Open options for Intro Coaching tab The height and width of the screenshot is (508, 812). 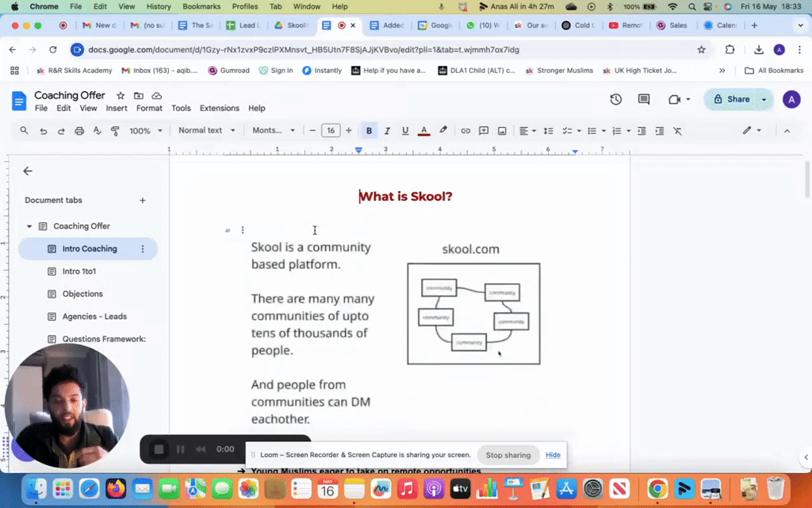143,248
